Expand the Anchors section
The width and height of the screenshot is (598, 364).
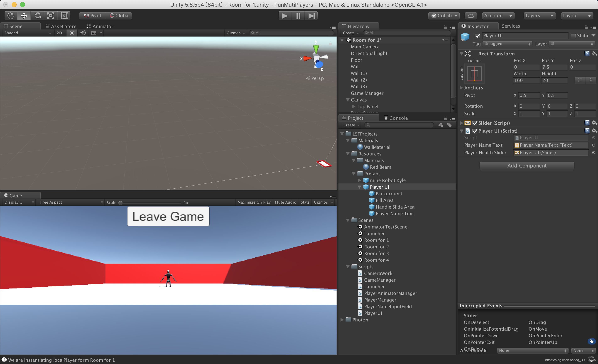461,88
